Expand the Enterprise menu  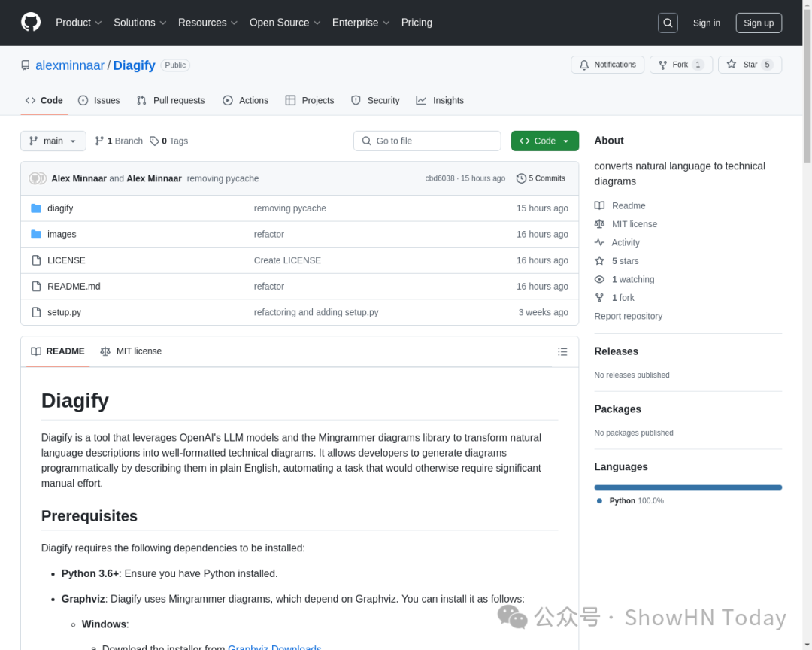click(x=360, y=23)
